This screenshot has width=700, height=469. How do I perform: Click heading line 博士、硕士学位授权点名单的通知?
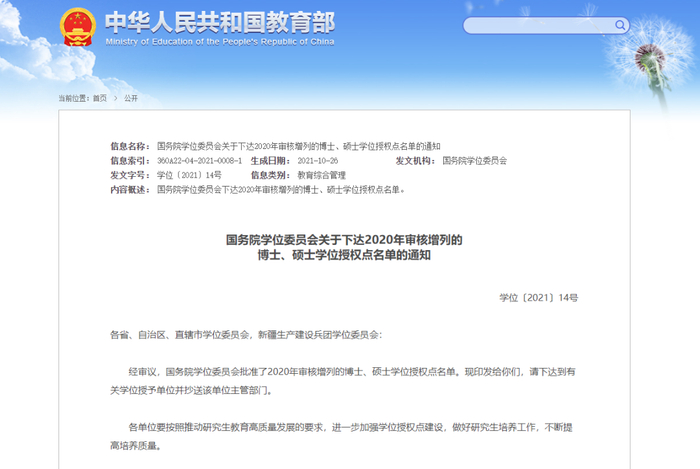point(344,255)
